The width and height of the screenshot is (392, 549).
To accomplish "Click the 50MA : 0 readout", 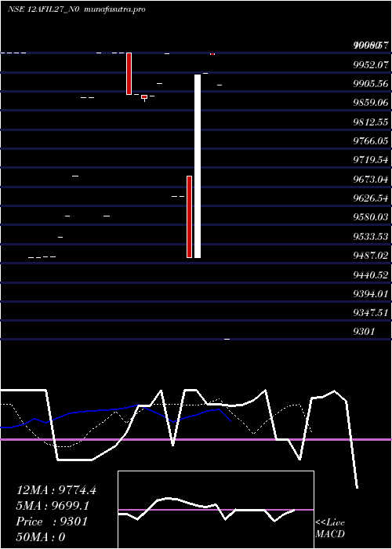I will click(x=41, y=537).
